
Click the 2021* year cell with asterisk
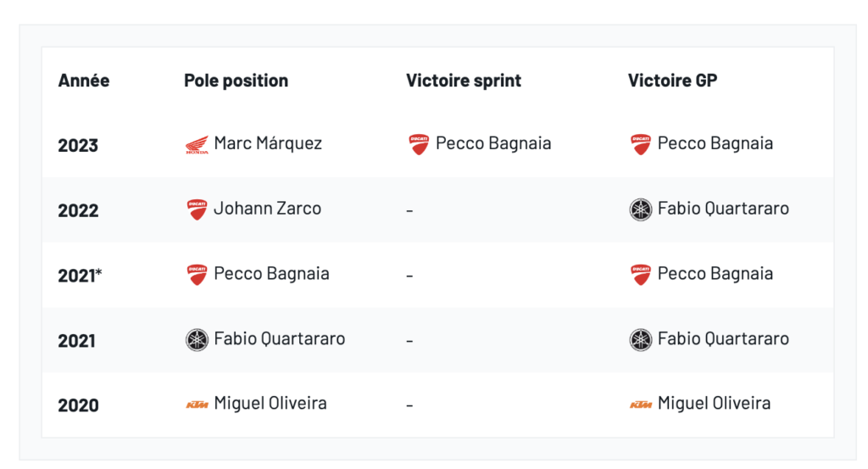[80, 276]
